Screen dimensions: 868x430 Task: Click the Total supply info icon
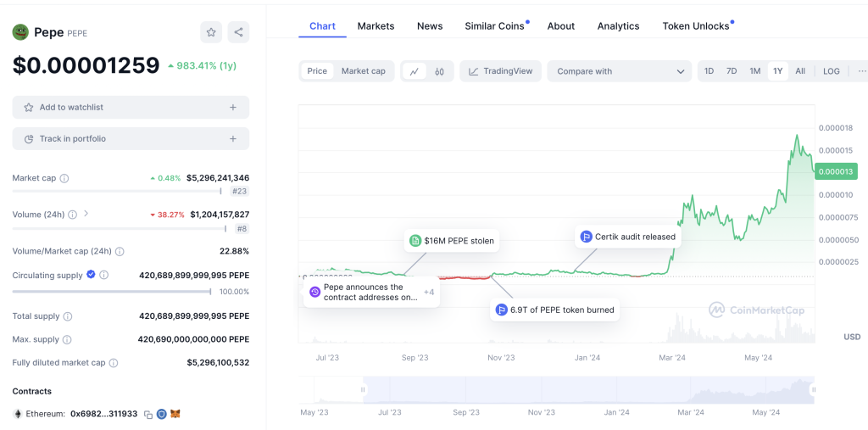pos(68,316)
